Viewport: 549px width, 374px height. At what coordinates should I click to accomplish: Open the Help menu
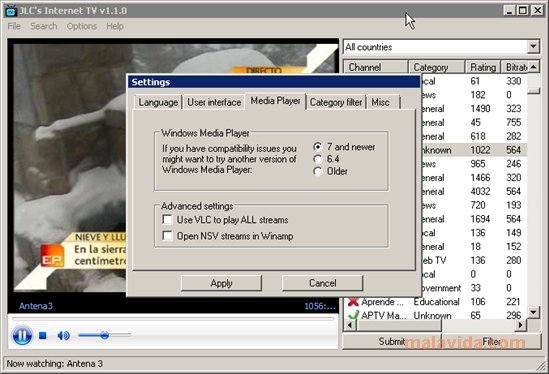click(x=115, y=26)
